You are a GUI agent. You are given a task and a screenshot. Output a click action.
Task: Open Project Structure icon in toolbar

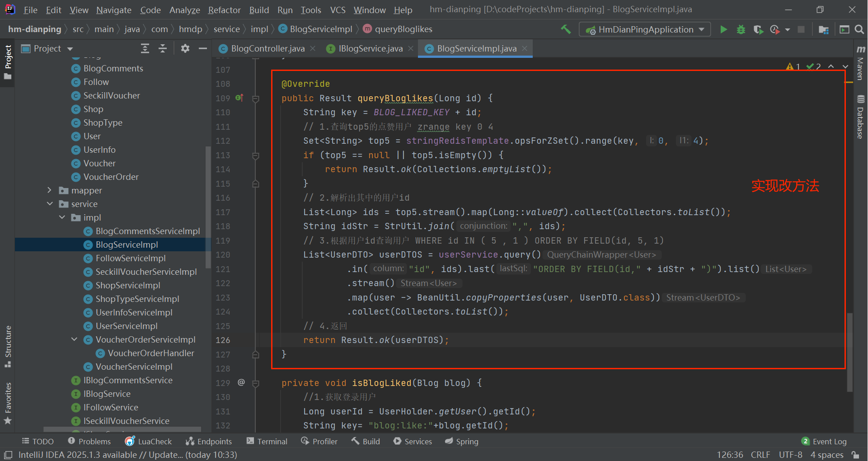pos(824,29)
